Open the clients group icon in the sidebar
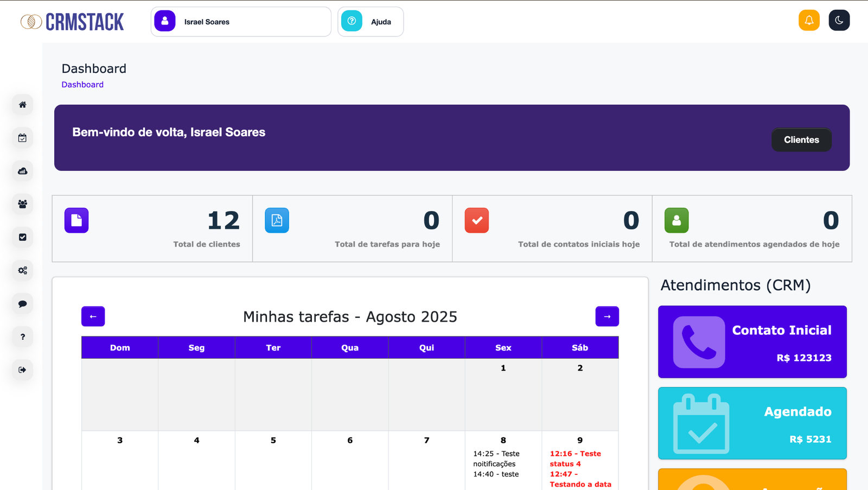The height and width of the screenshot is (490, 868). 22,204
